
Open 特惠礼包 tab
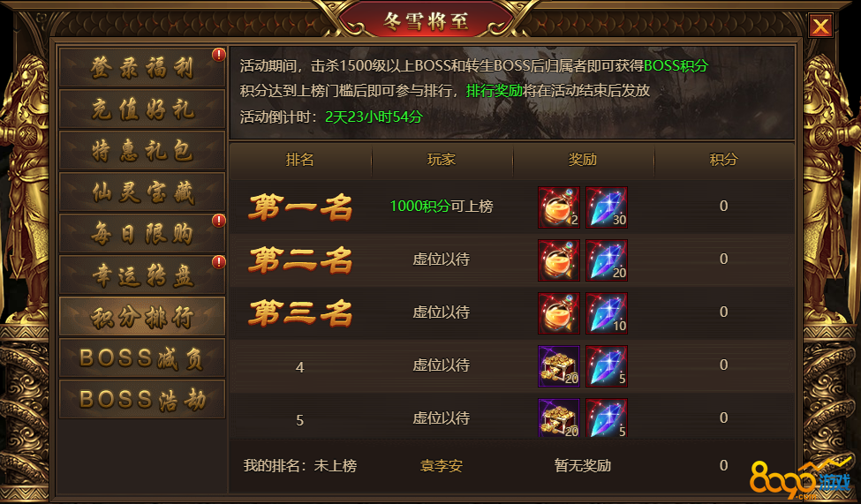coord(142,150)
